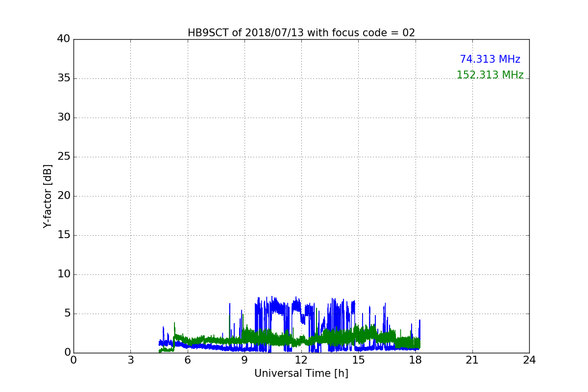The height and width of the screenshot is (392, 588).
Task: Select the blue 74.313 MHz legend label
Action: pos(490,59)
